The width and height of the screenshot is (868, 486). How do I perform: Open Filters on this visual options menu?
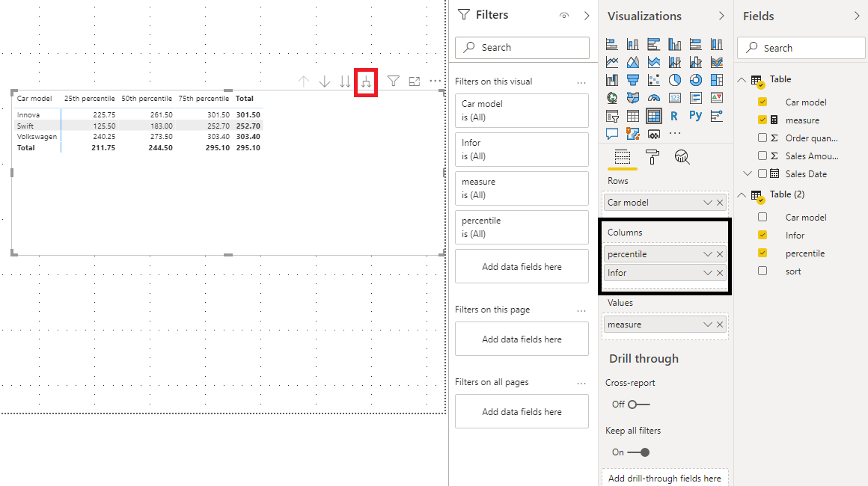click(581, 82)
